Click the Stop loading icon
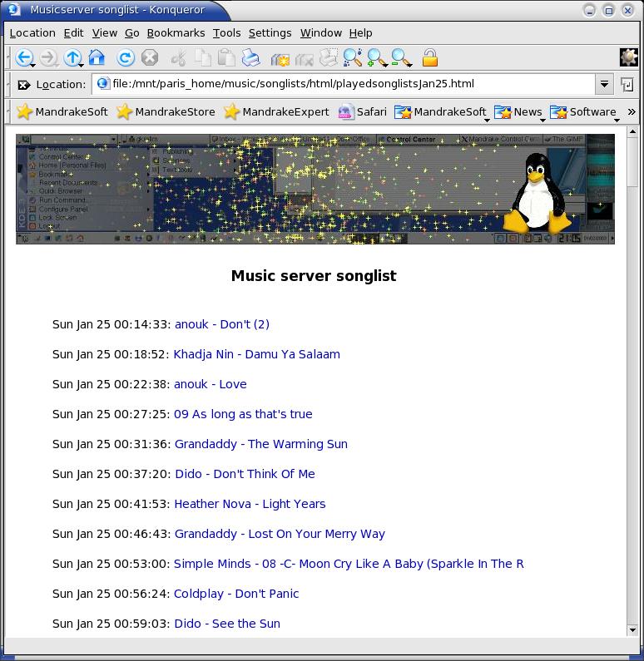 pos(149,57)
